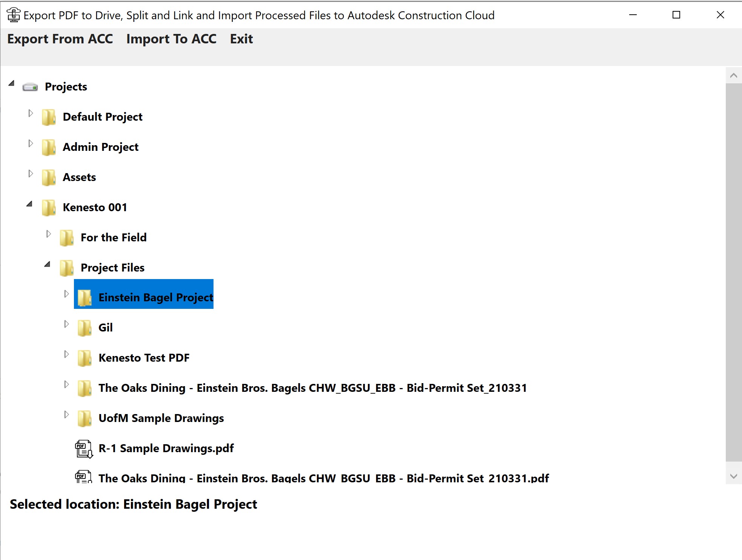Expand the Einstein Bagel Project node
Viewport: 742px width, 560px height.
66,294
